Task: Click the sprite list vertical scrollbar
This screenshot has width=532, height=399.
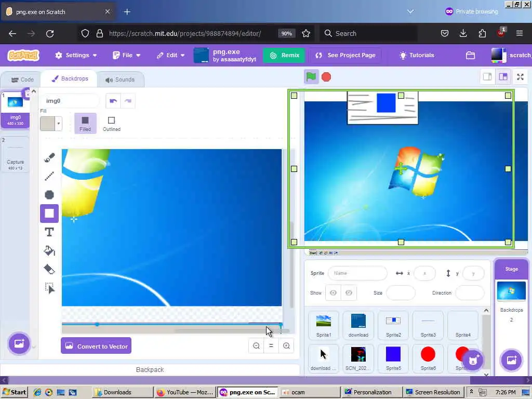Action: click(486, 343)
